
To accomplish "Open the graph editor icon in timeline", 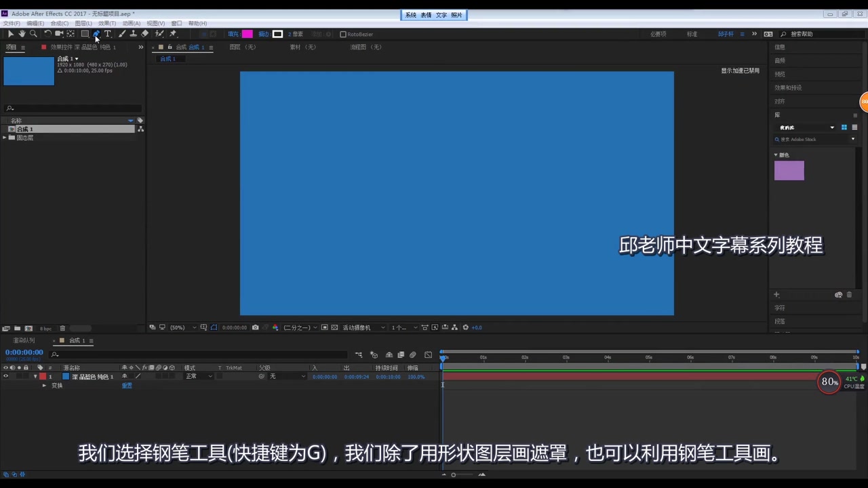I will (428, 354).
